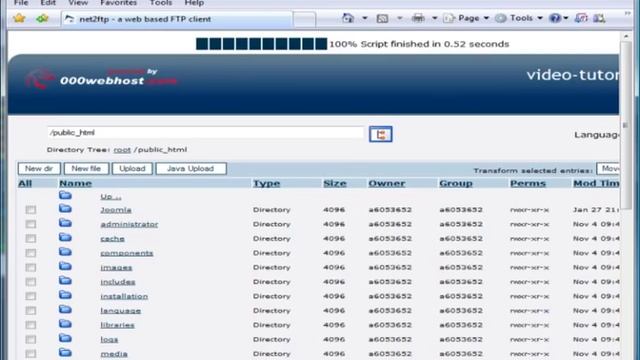This screenshot has width=640, height=360.
Task: Click the All select header link
Action: coord(25,183)
